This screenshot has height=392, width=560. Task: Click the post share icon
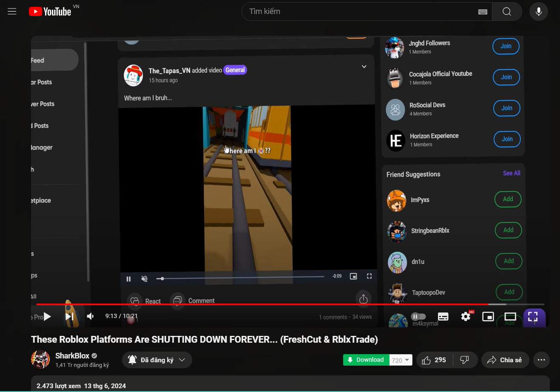point(363,299)
